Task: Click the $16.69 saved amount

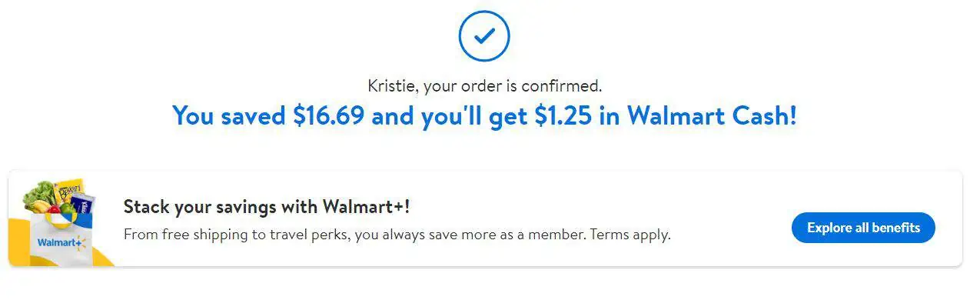Action: pos(329,115)
